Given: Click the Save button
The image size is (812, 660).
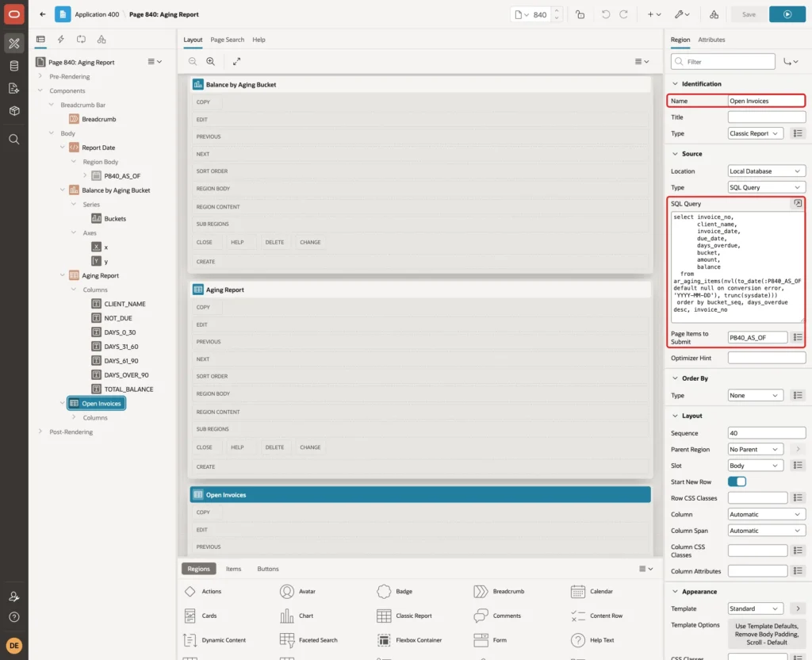Looking at the screenshot, I should click(749, 14).
